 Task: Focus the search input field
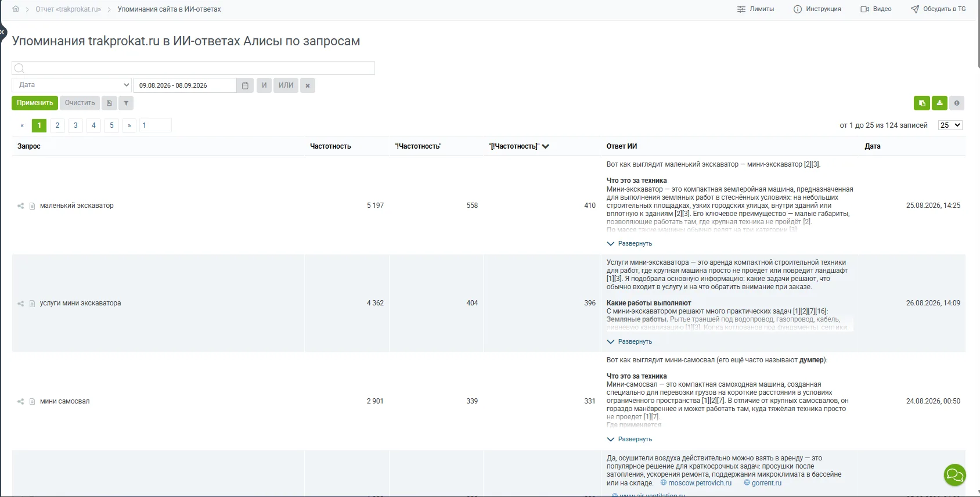click(x=193, y=68)
